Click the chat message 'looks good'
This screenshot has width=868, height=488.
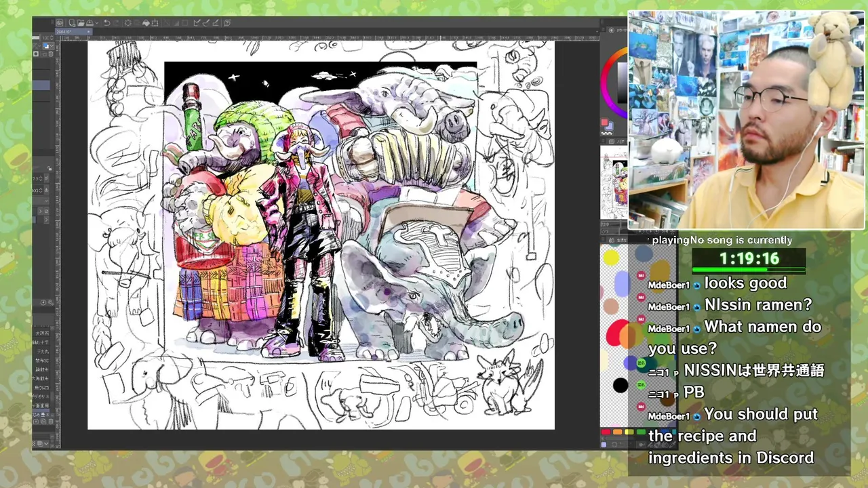click(x=745, y=283)
